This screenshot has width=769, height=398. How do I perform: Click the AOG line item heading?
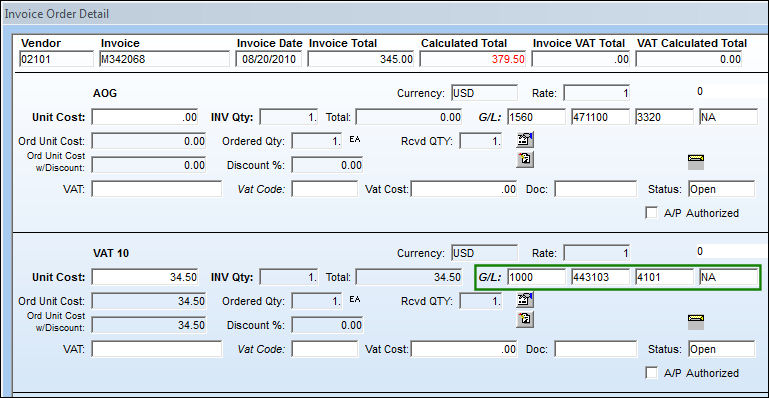point(105,93)
